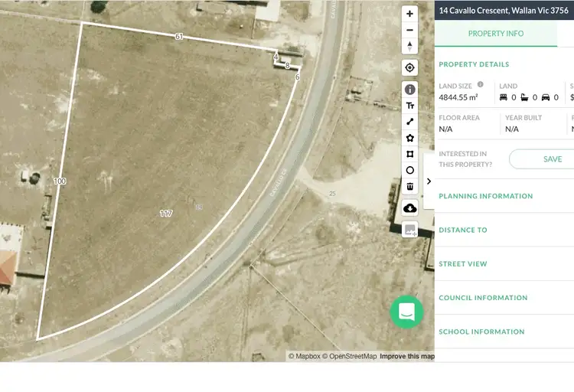The image size is (574, 392).
Task: Switch to the Property Info tab
Action: [496, 34]
